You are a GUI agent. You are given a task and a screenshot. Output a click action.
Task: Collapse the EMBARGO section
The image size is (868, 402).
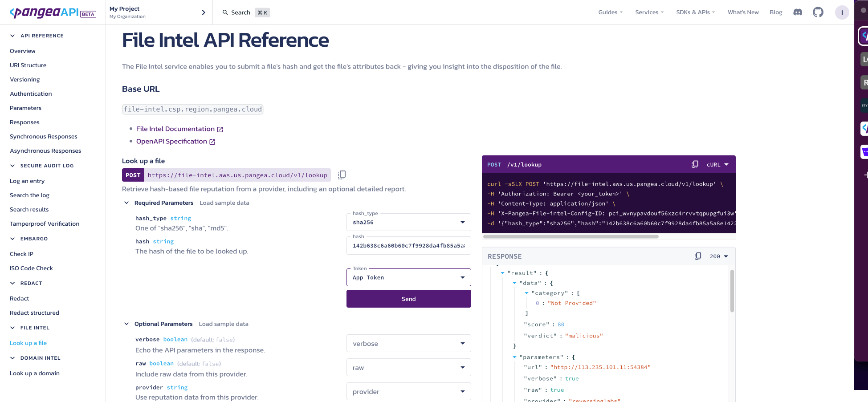12,239
